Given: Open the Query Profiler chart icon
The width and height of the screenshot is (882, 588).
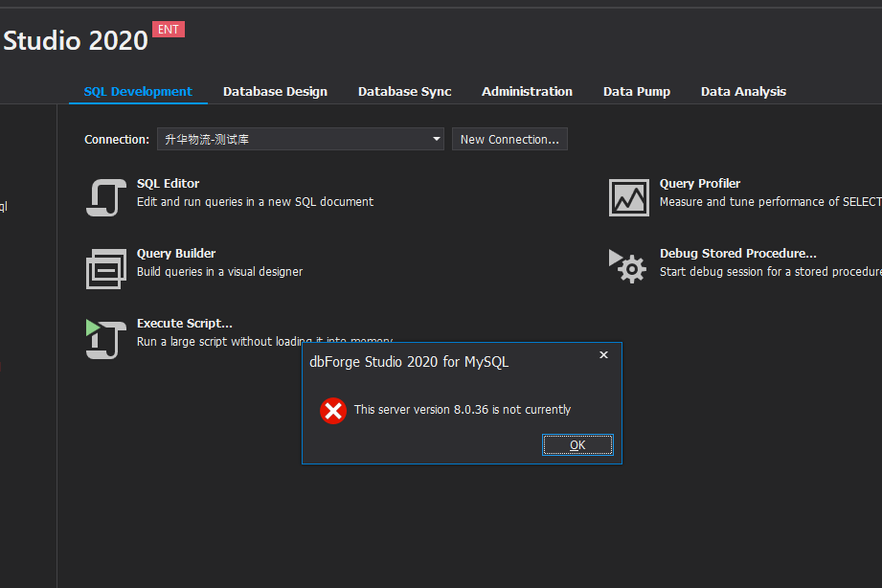Looking at the screenshot, I should 629,197.
